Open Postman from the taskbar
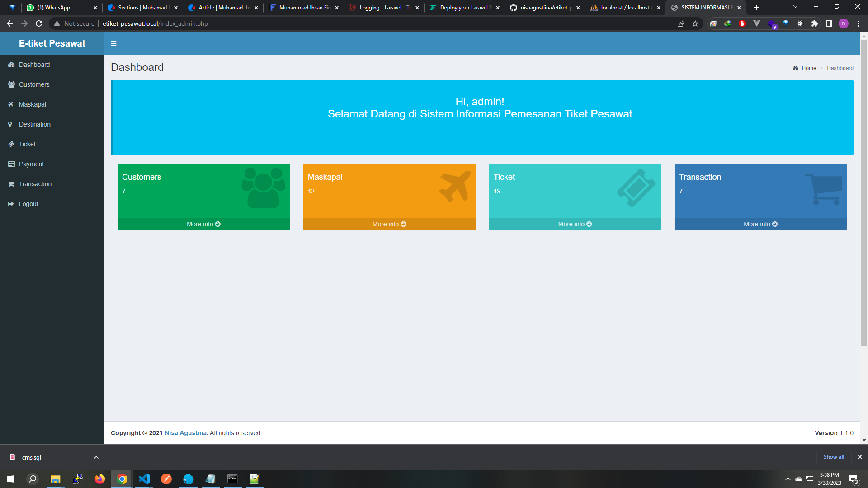 166,479
